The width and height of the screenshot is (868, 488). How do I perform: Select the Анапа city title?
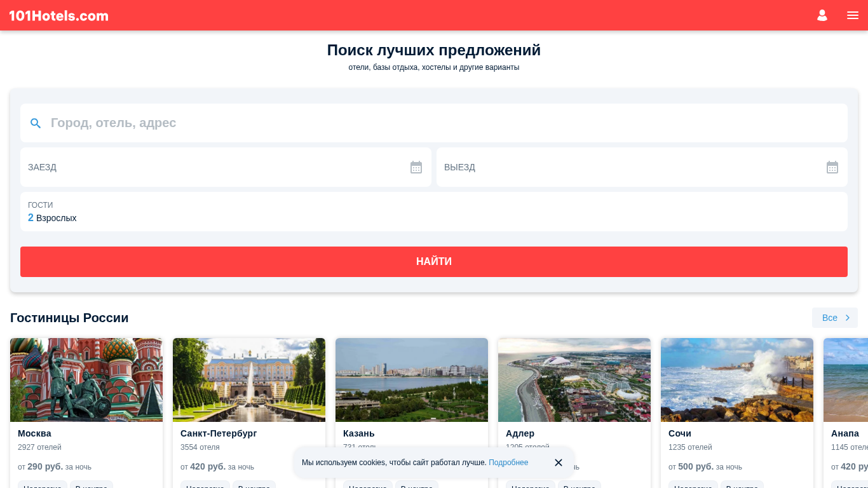pos(845,433)
